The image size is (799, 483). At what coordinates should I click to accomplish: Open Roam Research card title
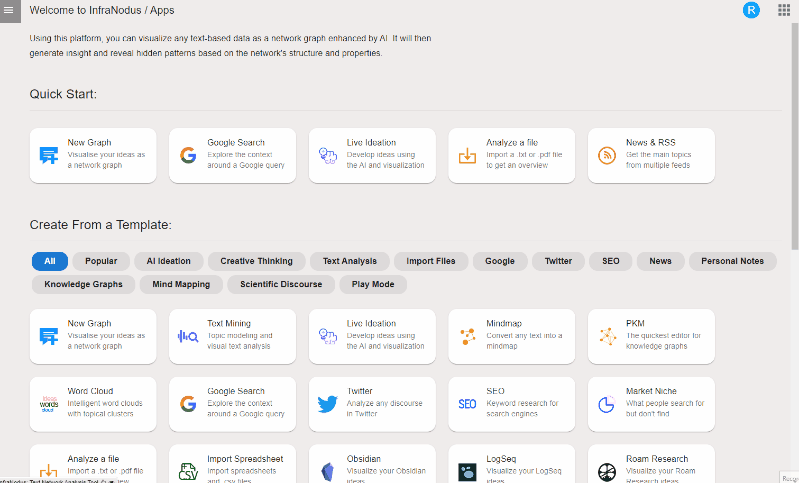(x=657, y=459)
